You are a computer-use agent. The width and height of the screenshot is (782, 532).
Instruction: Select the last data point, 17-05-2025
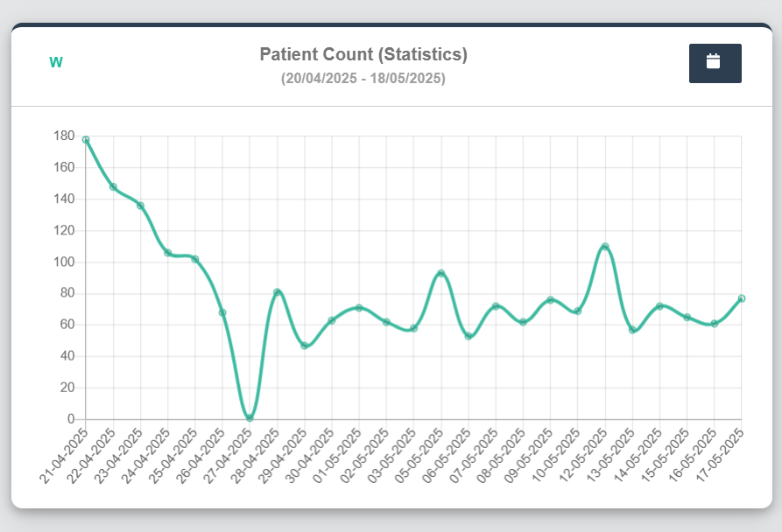[x=742, y=298]
